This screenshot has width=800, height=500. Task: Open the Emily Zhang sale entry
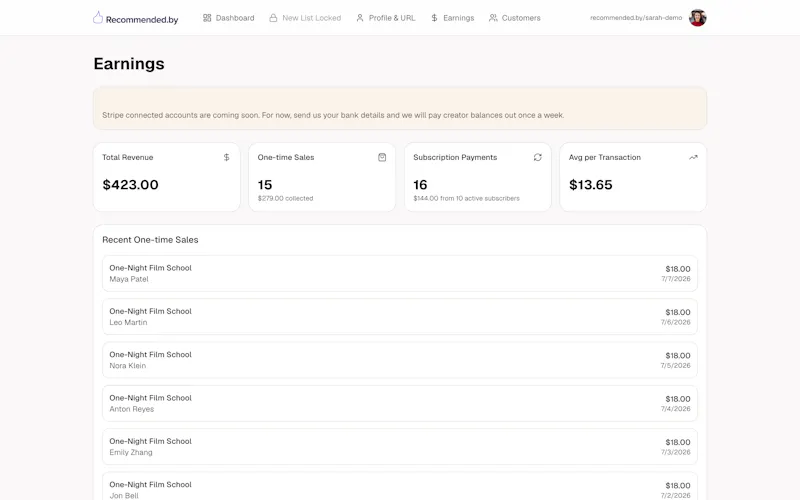tap(400, 447)
